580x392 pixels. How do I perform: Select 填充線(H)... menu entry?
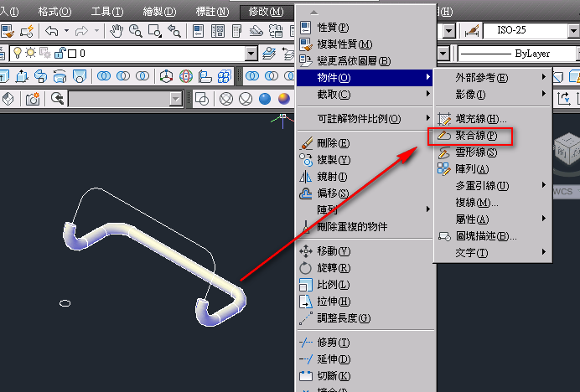[x=493, y=119]
